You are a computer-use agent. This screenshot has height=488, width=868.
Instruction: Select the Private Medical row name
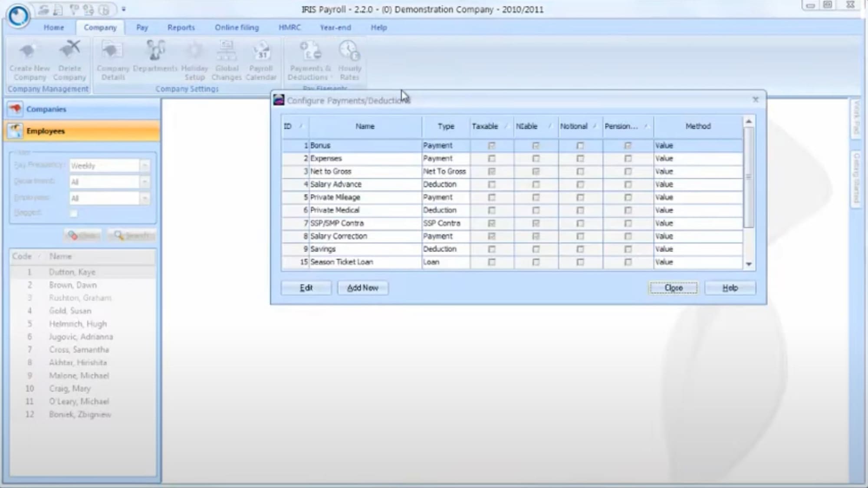tap(335, 210)
